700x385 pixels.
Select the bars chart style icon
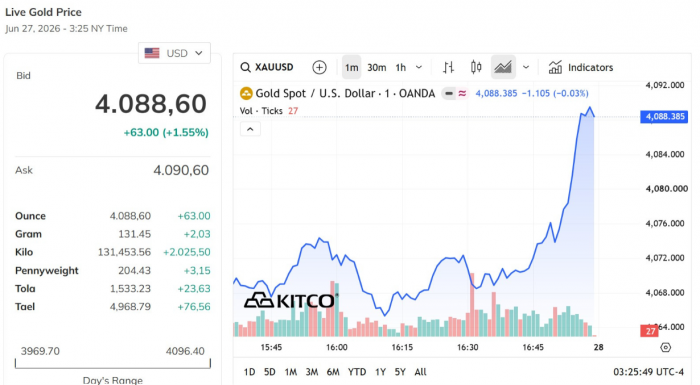449,67
